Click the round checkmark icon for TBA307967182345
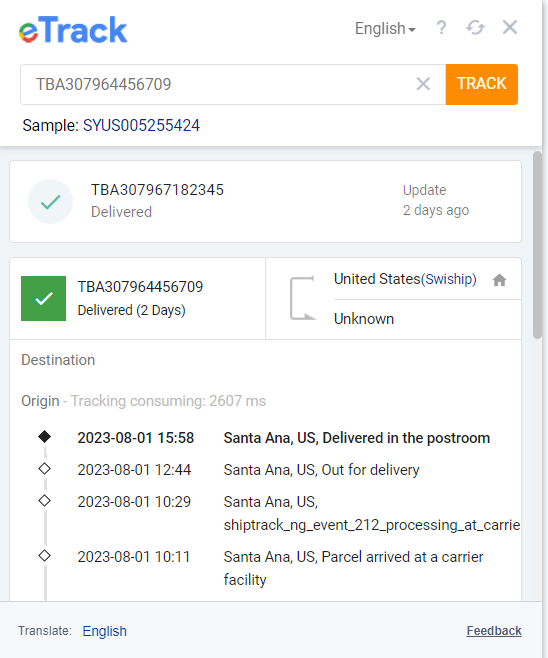 tap(50, 202)
